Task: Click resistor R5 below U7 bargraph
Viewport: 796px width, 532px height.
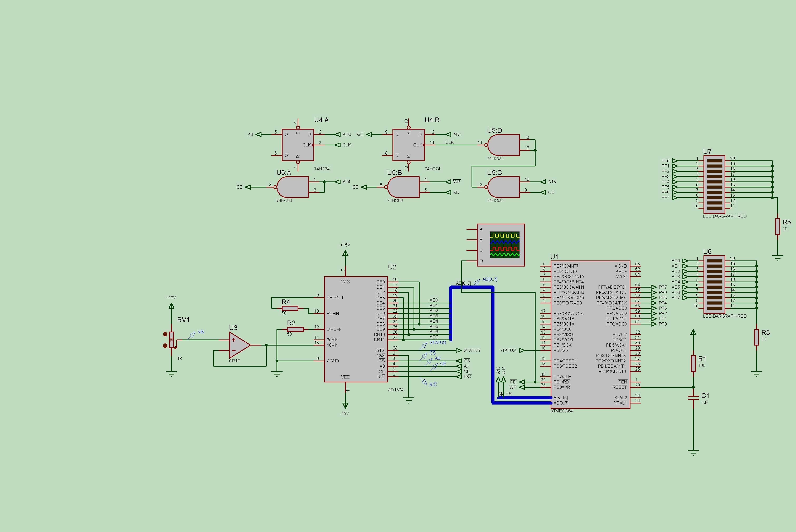Action: point(777,227)
